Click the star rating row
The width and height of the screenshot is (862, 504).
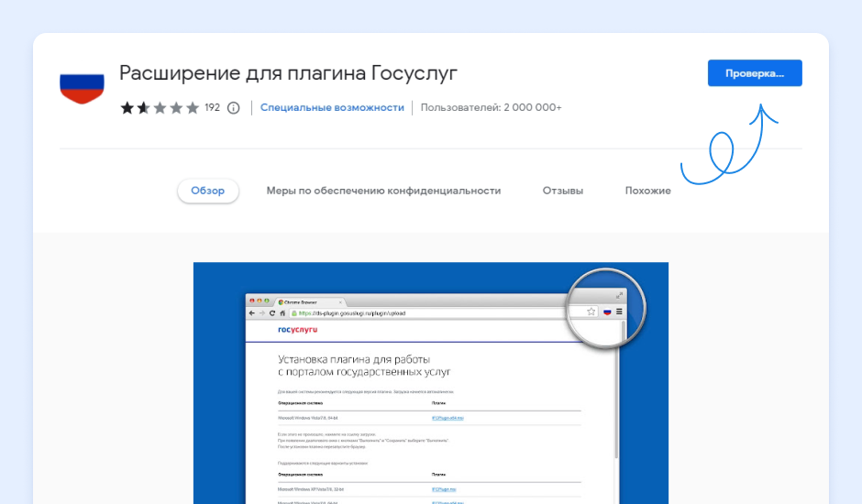[160, 108]
